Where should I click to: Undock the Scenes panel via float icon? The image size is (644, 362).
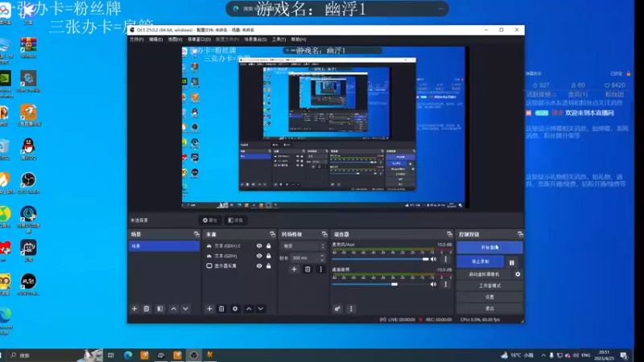[196, 234]
